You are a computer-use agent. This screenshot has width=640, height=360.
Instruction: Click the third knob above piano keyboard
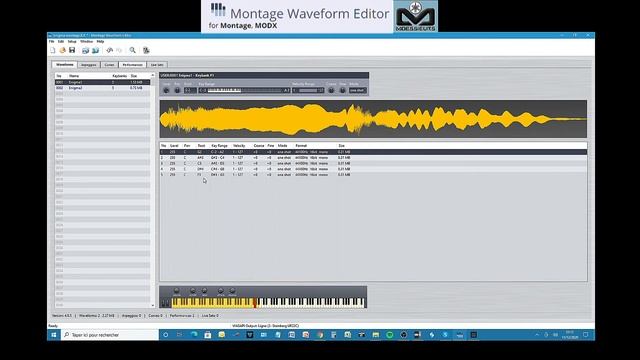click(x=204, y=291)
